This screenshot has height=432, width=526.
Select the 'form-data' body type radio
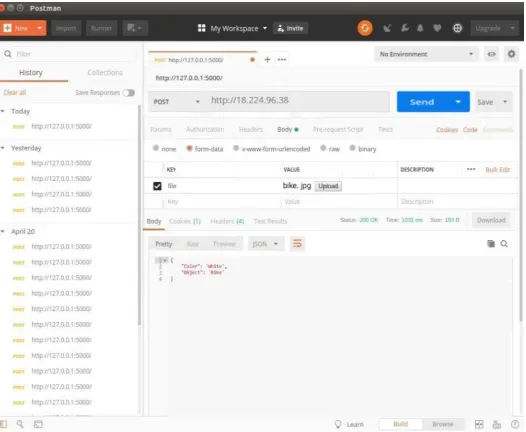click(189, 148)
